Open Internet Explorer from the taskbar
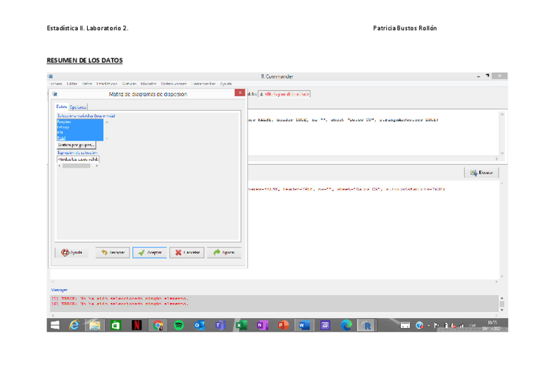 (x=74, y=325)
